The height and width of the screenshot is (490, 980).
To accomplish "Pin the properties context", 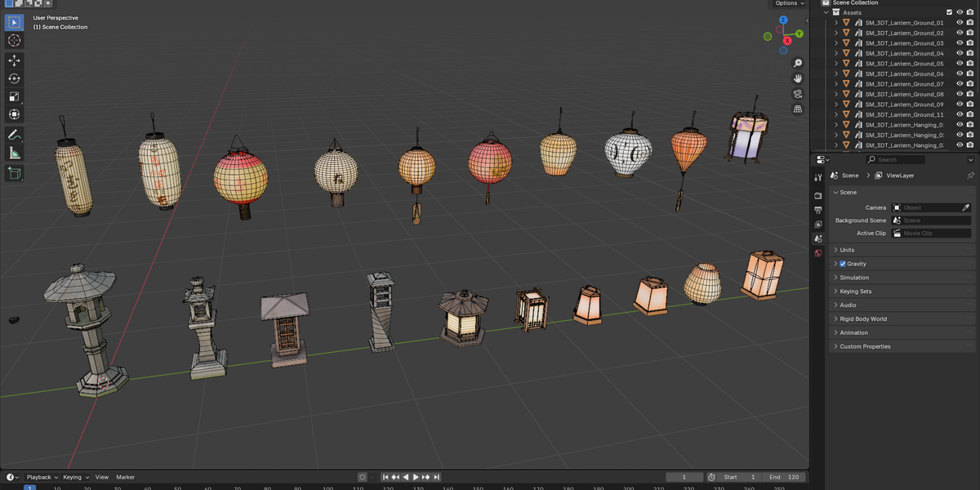I will click(970, 176).
